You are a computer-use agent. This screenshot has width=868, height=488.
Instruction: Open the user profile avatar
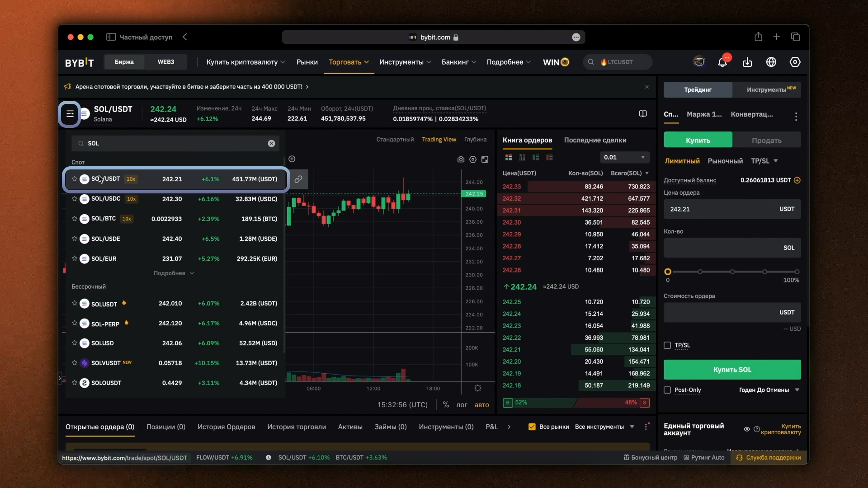(699, 62)
